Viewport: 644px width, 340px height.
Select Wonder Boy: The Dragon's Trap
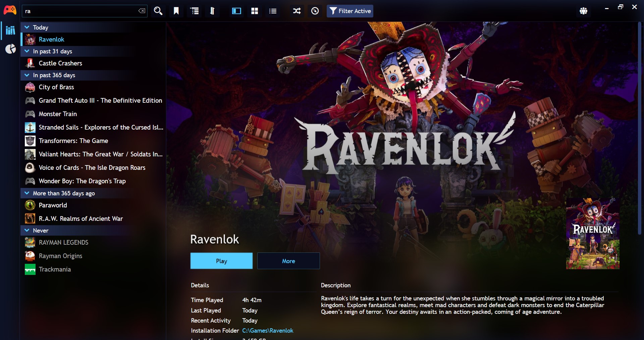pyautogui.click(x=93, y=181)
